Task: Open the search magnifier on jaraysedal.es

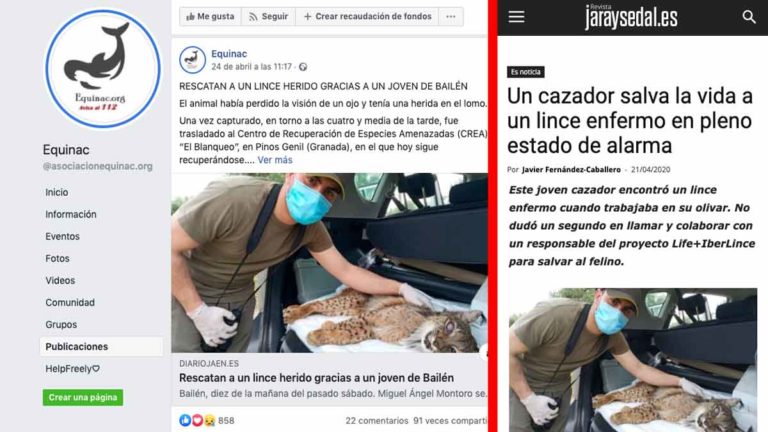Action: coord(748,17)
